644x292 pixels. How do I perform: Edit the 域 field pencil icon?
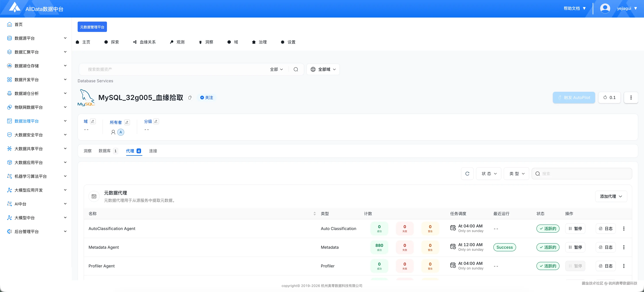[93, 121]
